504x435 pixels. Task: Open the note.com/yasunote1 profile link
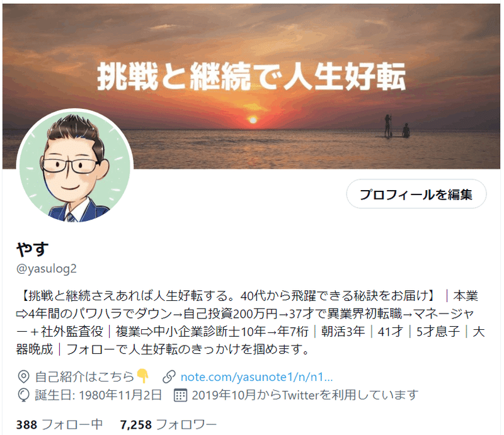[256, 377]
